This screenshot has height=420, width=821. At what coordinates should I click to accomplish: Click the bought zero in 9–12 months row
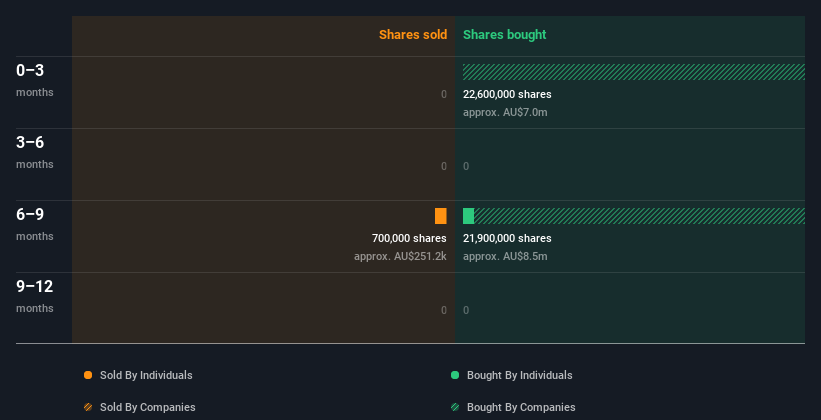[466, 311]
